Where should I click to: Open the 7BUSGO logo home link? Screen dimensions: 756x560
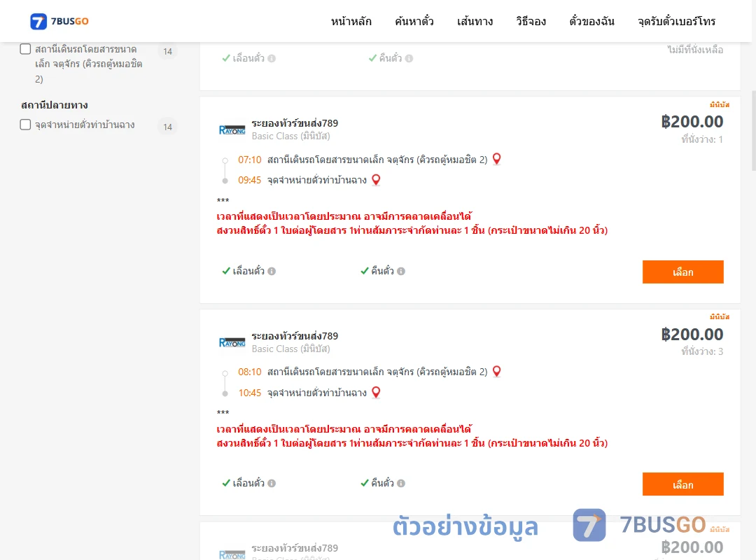59,21
